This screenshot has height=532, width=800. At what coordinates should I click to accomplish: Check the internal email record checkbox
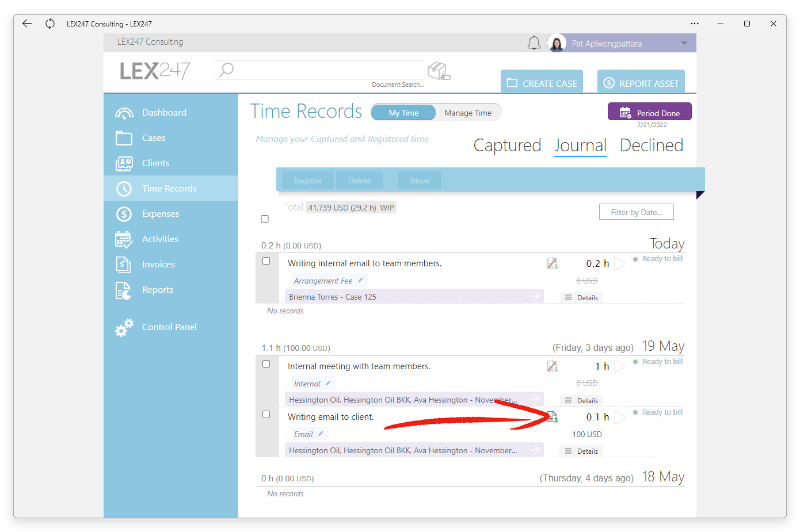pyautogui.click(x=266, y=261)
